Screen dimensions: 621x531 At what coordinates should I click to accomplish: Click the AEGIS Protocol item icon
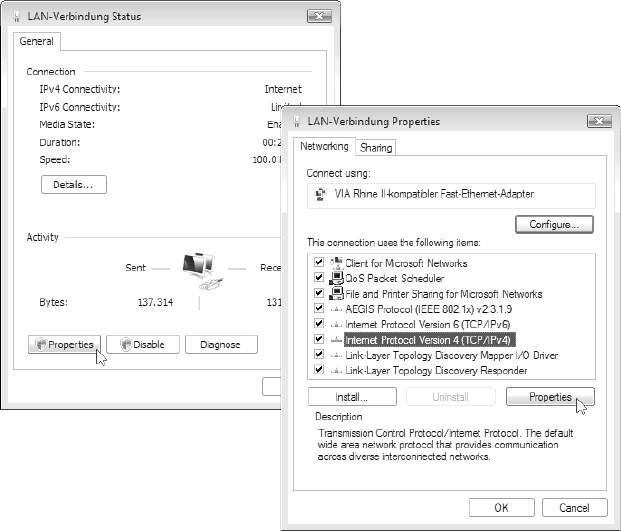pos(336,309)
